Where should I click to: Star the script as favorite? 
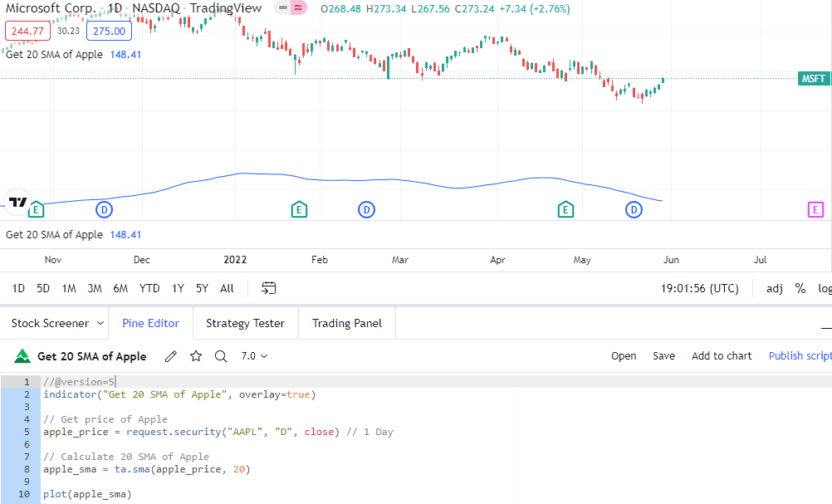(196, 356)
